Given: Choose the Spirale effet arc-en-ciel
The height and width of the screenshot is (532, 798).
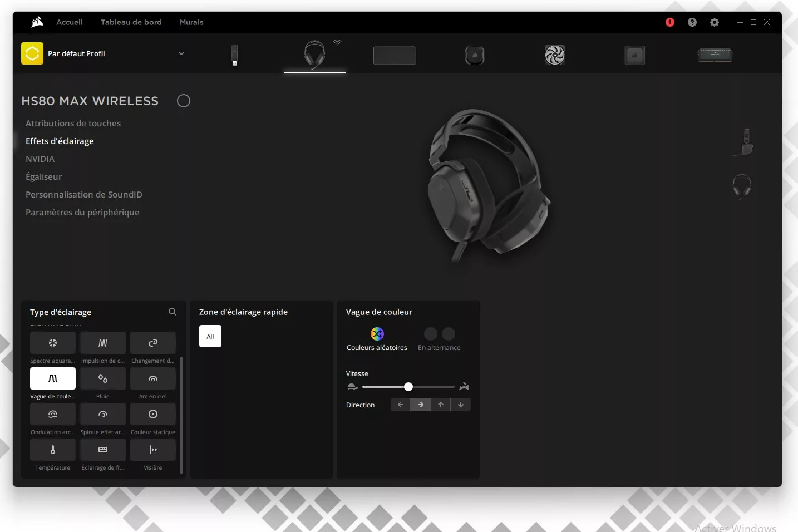Looking at the screenshot, I should coord(103,414).
